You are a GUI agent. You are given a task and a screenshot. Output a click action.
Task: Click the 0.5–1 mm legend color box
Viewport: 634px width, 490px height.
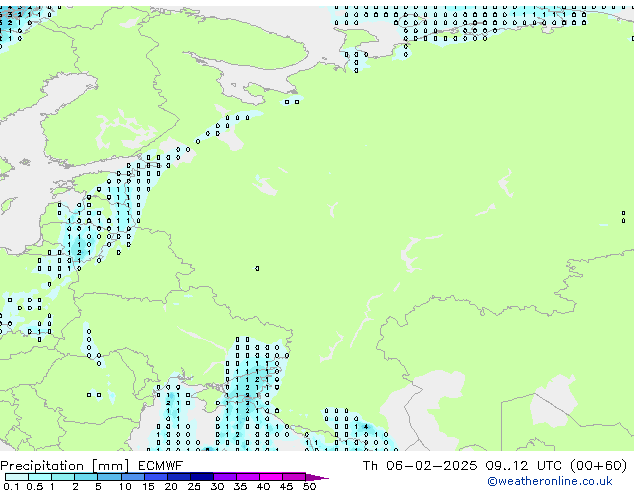pos(40,477)
